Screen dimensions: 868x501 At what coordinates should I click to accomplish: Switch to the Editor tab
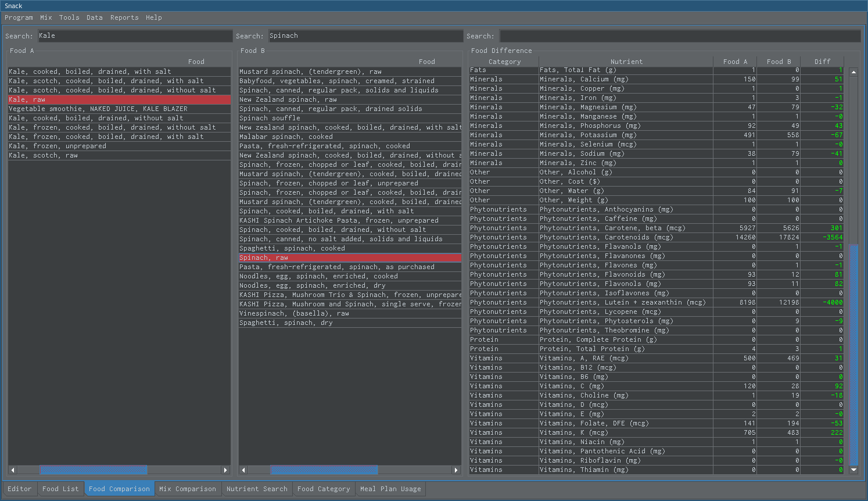(x=20, y=489)
